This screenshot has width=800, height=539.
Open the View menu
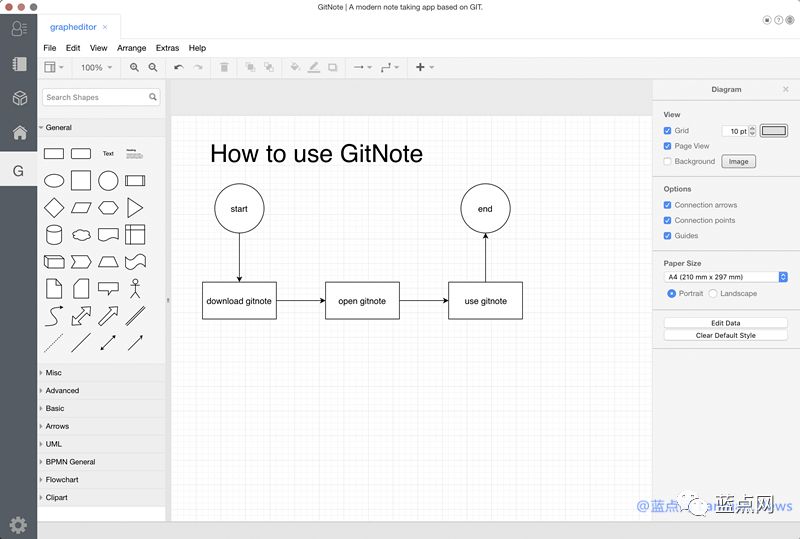(x=98, y=48)
